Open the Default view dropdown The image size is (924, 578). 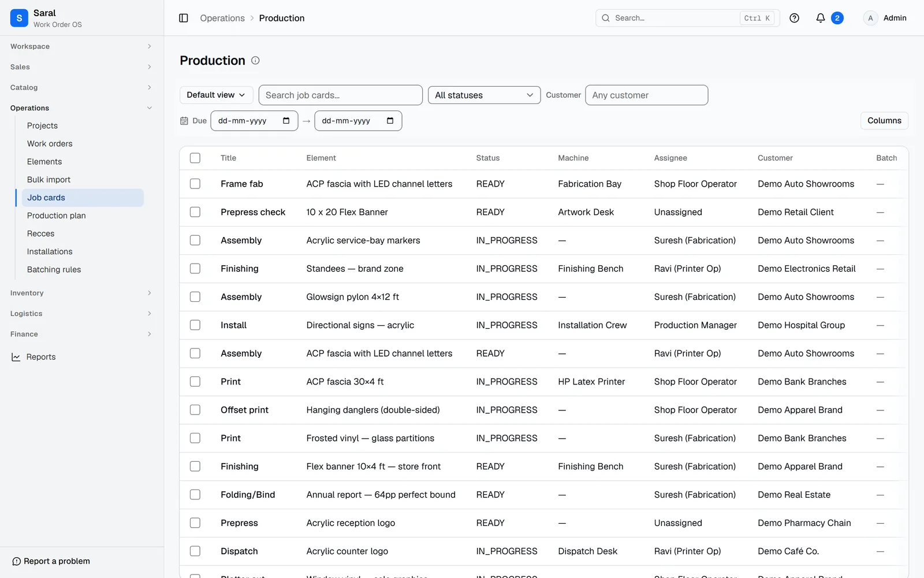point(216,95)
